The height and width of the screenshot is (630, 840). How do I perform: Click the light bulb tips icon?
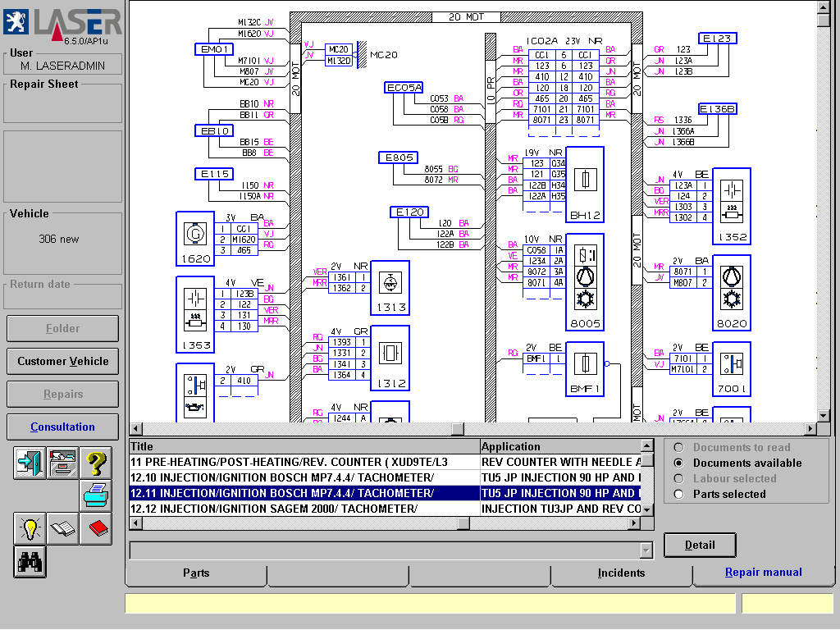coord(30,529)
